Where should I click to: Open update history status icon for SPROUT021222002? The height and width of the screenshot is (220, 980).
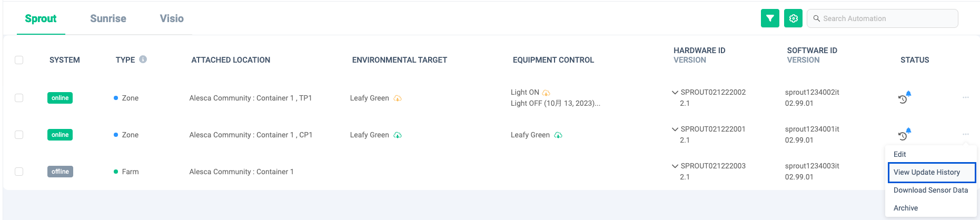(904, 97)
